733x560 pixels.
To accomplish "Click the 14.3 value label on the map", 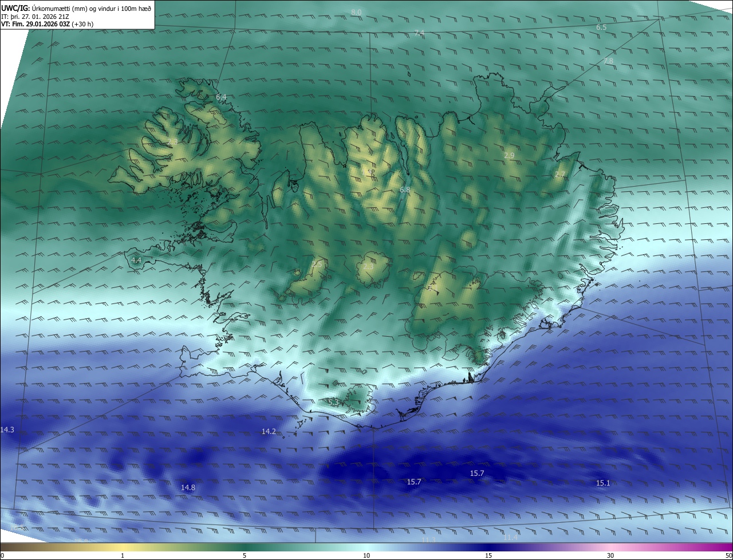I will click(x=7, y=429).
